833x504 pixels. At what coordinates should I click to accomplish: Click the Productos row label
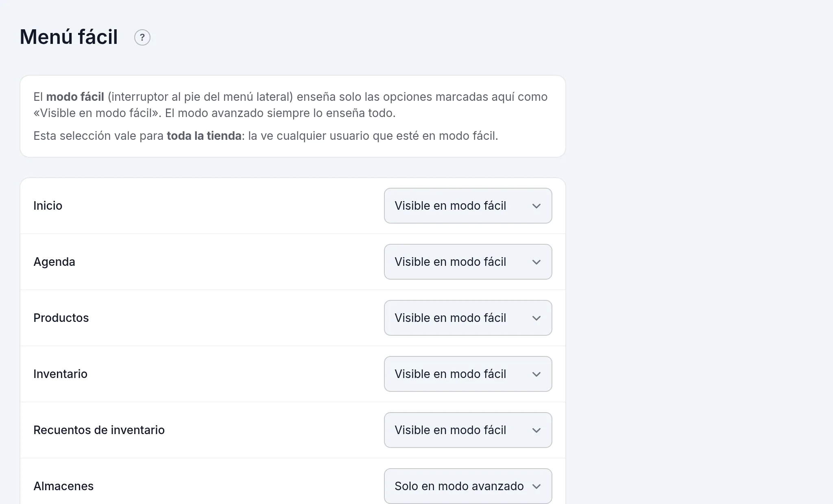61,318
